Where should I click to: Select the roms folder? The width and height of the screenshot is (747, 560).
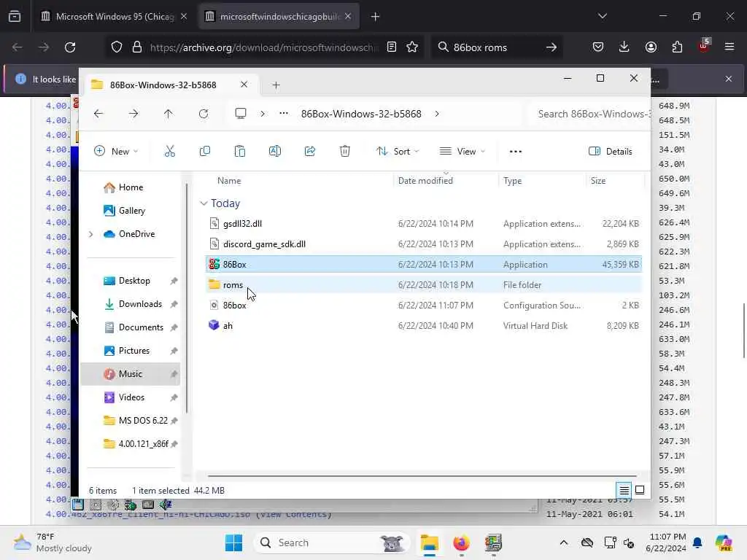424,285
